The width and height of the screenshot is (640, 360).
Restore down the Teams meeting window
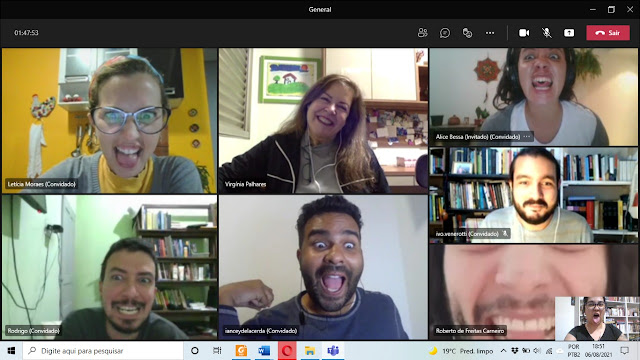[x=611, y=9]
